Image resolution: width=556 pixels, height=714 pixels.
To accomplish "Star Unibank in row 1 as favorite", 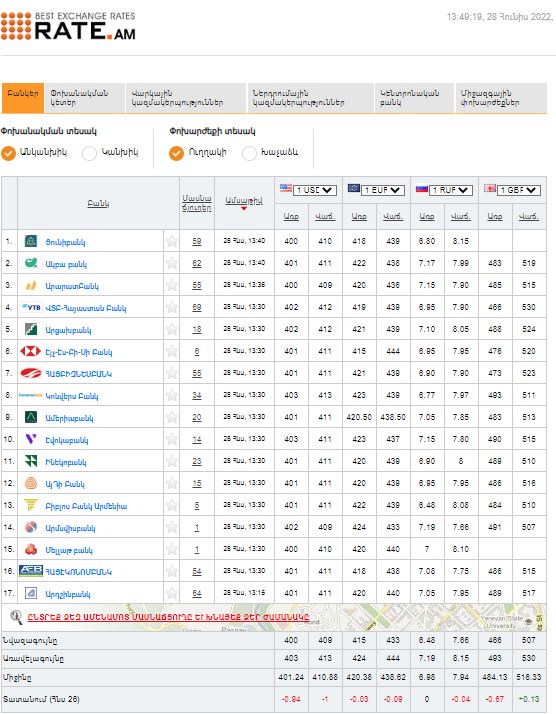I will tap(171, 241).
